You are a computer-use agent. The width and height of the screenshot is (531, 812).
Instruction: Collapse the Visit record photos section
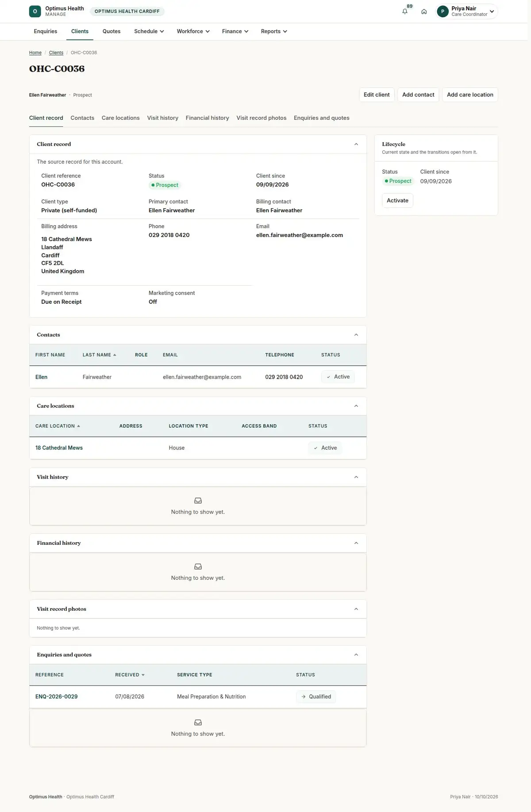click(356, 609)
